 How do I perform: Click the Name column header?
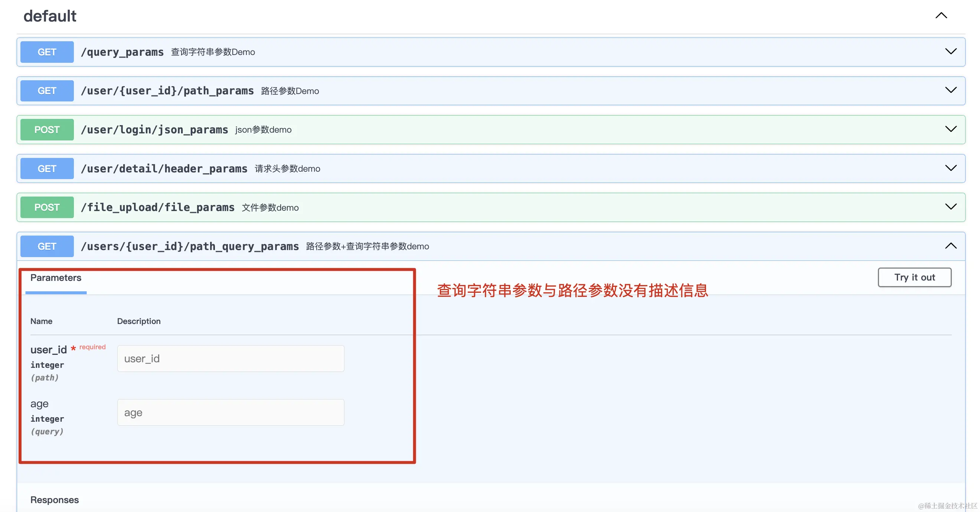[41, 321]
